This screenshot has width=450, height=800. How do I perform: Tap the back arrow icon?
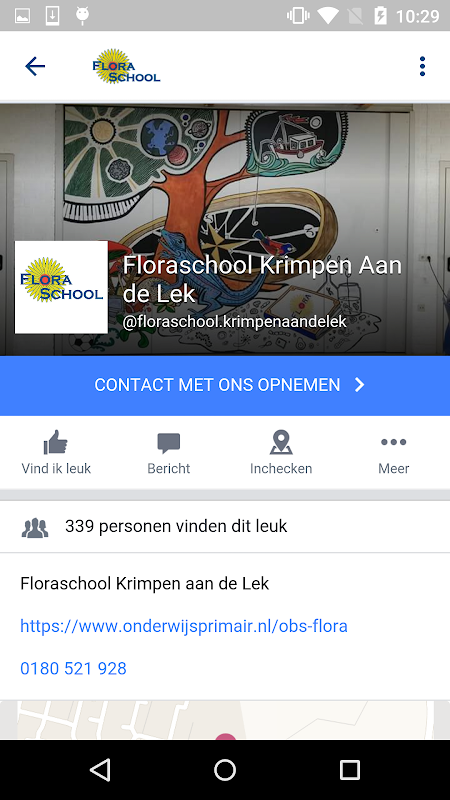tap(35, 66)
